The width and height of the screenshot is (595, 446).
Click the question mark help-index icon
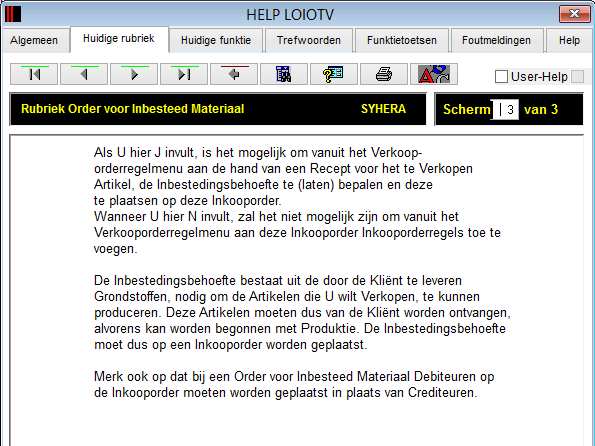click(334, 74)
